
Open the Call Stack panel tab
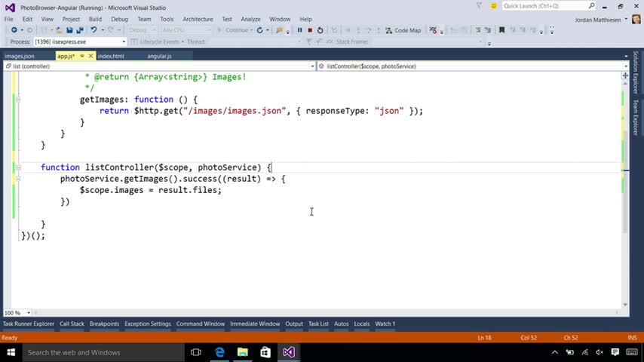(72, 324)
